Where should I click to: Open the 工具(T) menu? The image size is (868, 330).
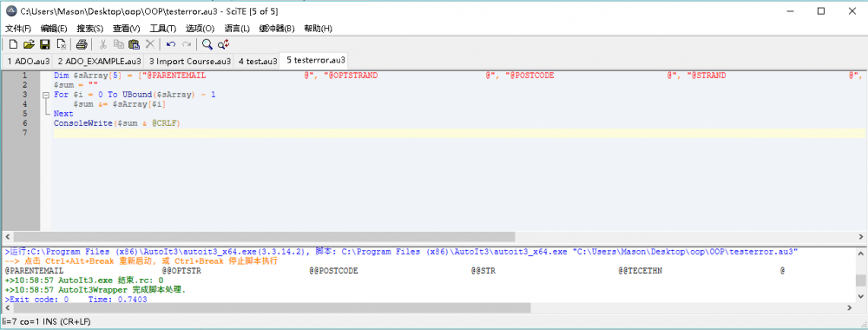pos(163,29)
